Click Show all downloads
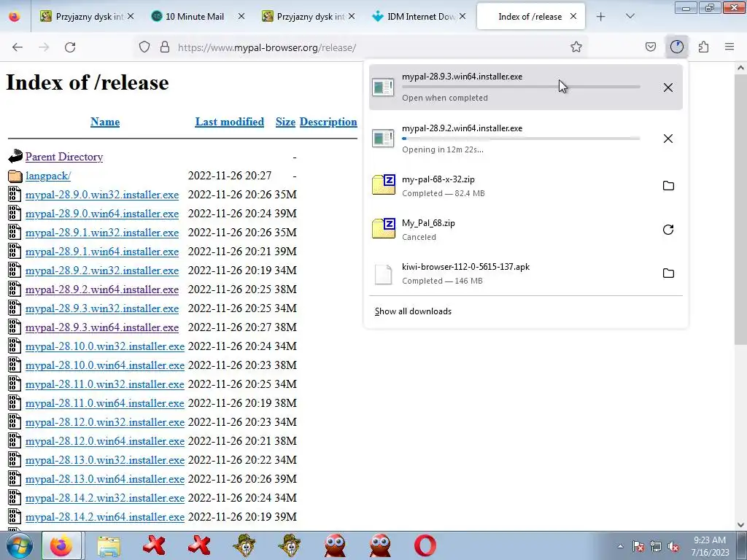The image size is (747, 560). (x=413, y=311)
